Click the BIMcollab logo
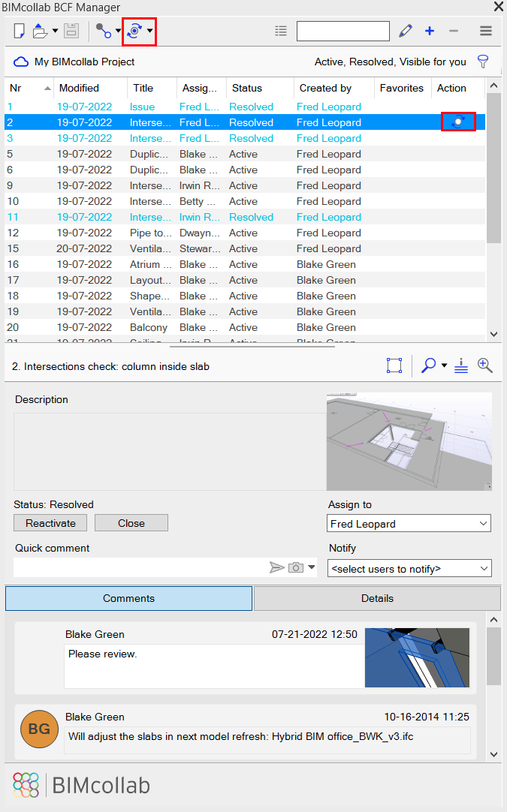 tap(81, 785)
